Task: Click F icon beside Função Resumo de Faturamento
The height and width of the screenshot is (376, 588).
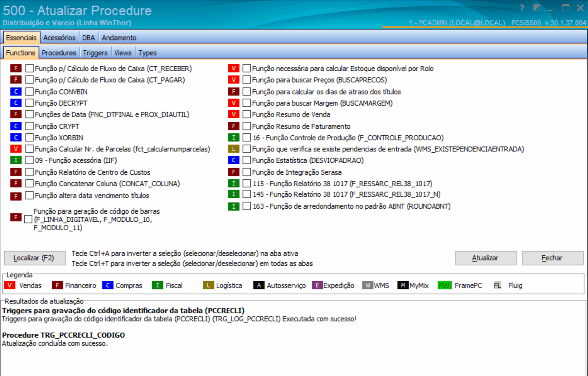Action: point(234,126)
